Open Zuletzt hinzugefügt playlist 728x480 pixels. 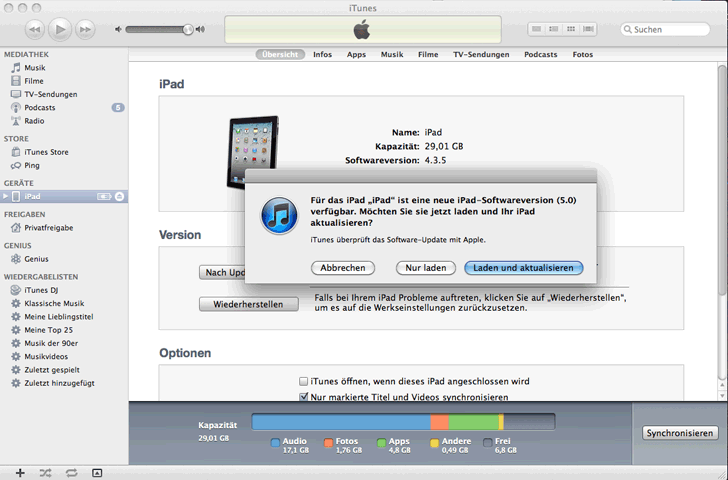click(59, 383)
